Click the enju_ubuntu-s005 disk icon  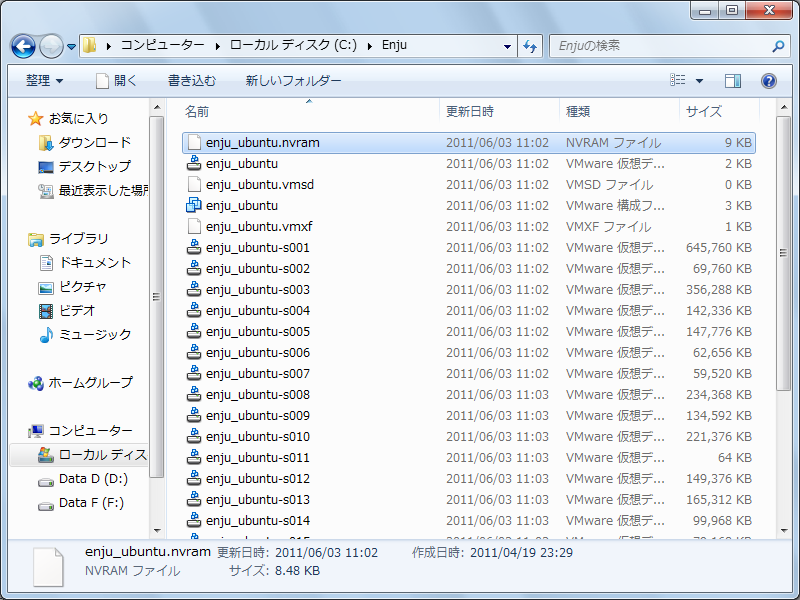[194, 331]
